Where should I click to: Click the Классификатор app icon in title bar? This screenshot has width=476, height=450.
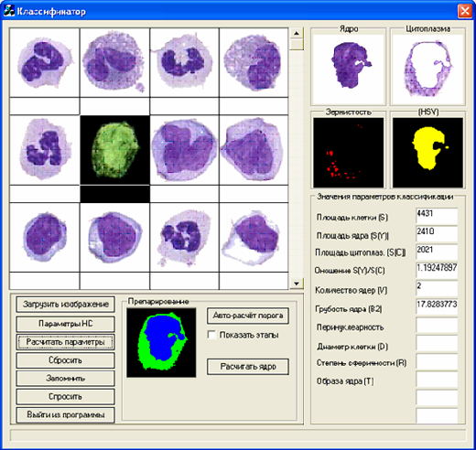point(9,11)
